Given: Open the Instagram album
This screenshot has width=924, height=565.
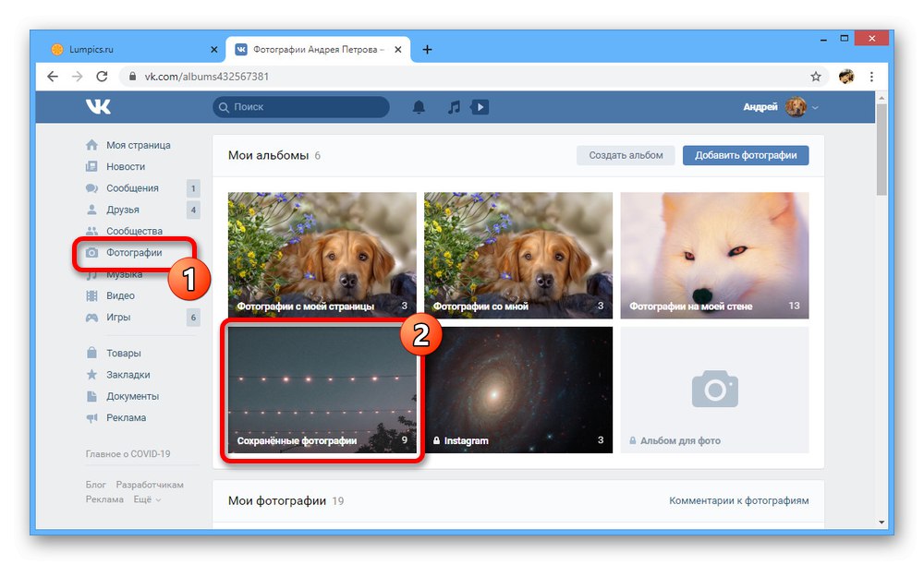Looking at the screenshot, I should 518,390.
